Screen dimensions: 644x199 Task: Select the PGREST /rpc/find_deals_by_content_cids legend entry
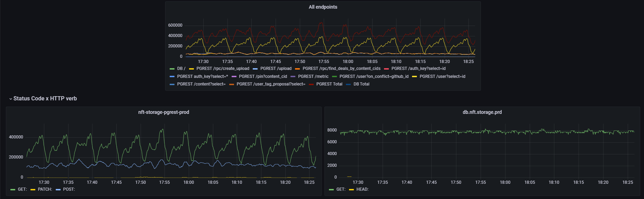341,69
